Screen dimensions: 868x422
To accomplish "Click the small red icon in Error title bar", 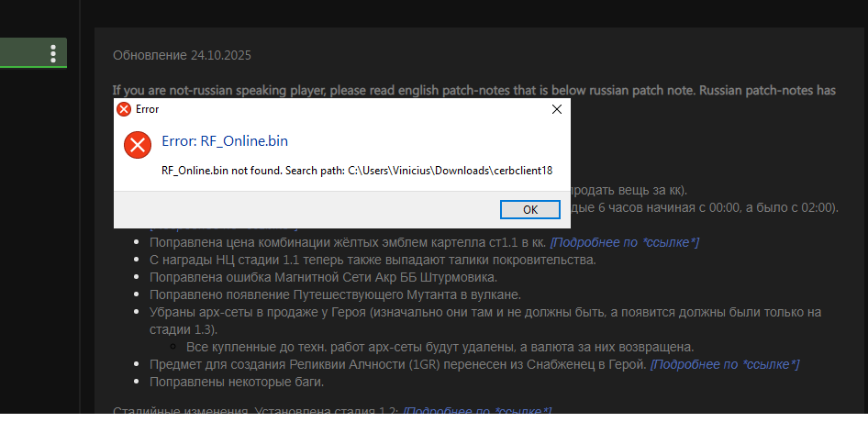I will click(x=123, y=109).
